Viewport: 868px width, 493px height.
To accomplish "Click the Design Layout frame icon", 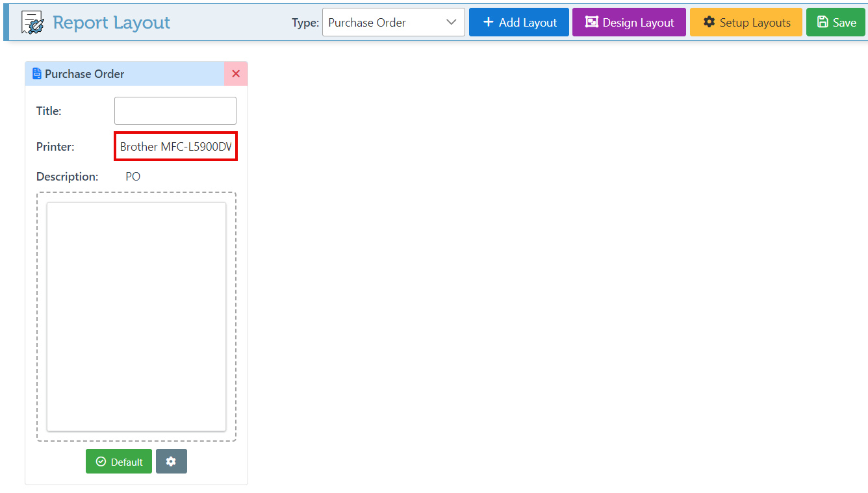I will pyautogui.click(x=591, y=23).
